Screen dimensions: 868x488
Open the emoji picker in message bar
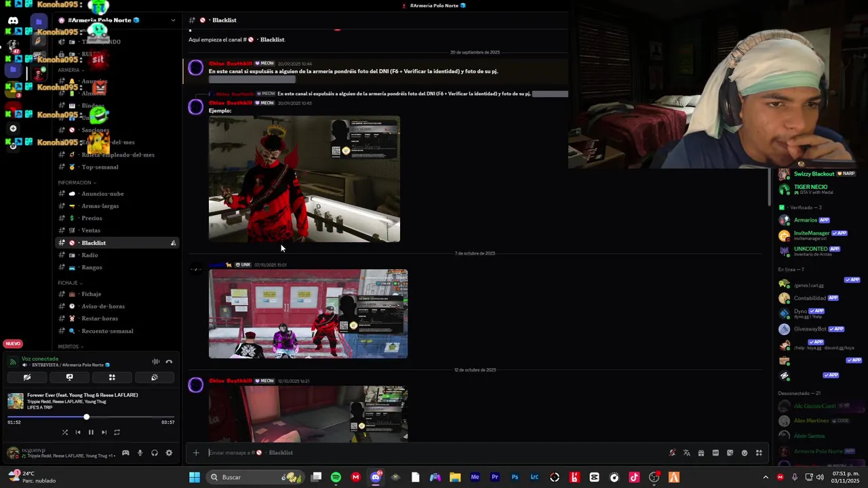tap(745, 453)
